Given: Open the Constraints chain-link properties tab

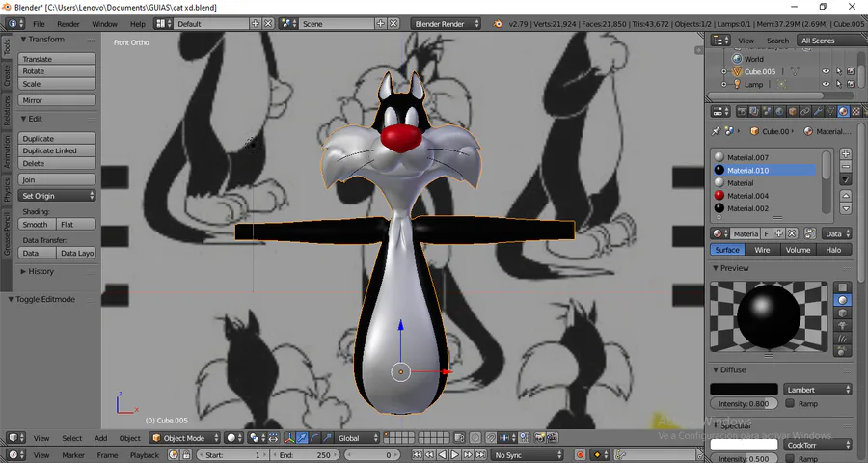Looking at the screenshot, I should [805, 111].
